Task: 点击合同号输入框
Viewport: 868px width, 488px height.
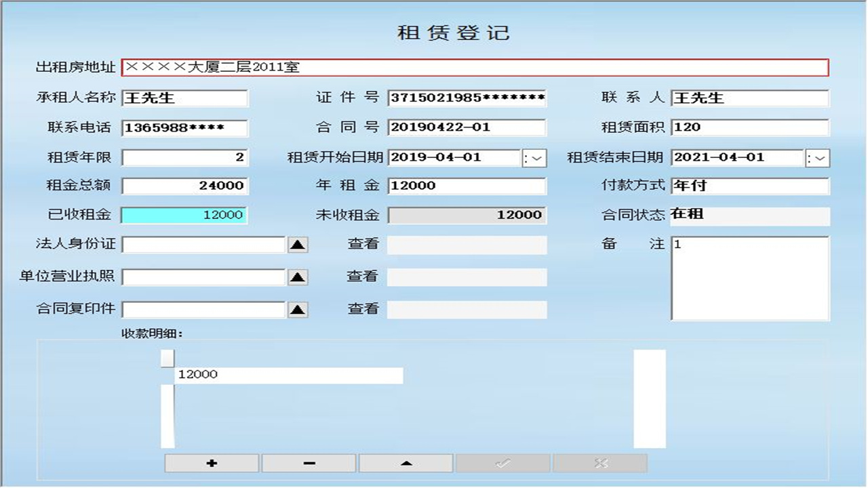Action: [467, 127]
